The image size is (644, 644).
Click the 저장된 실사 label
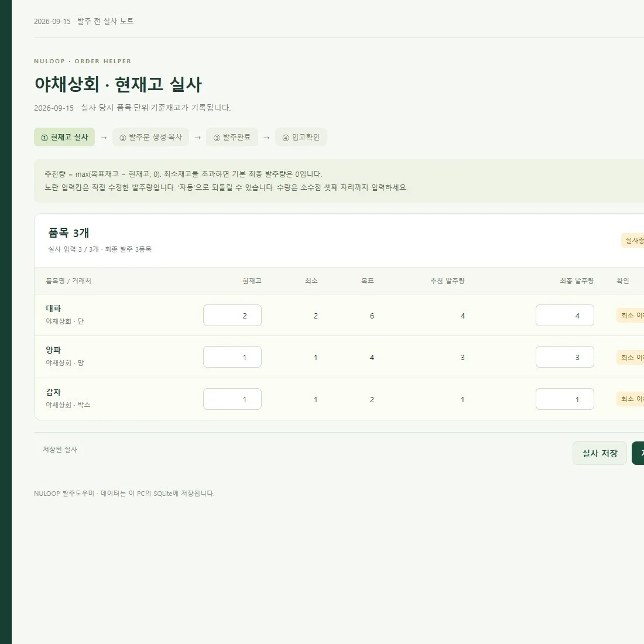60,449
